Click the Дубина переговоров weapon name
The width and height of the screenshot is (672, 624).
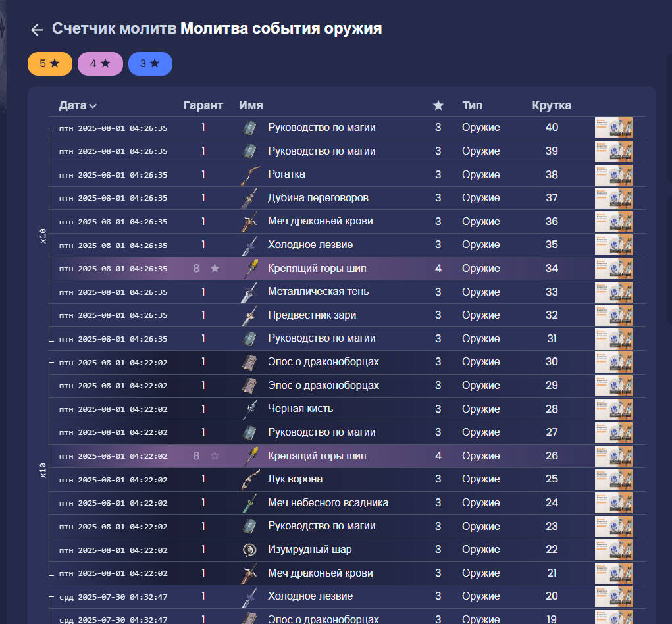coord(318,198)
